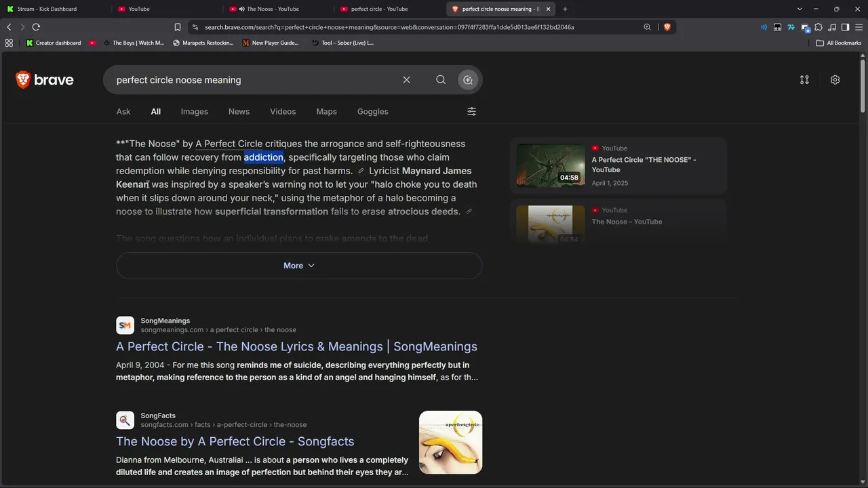Click the SongFacts site favicon
Screen dimensions: 868x488
click(125, 420)
